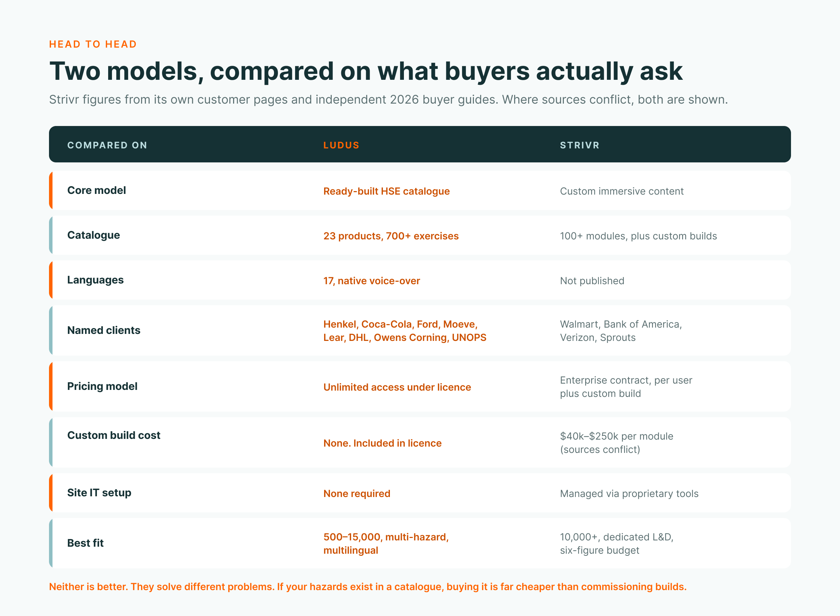Click '$40k–$250k per module' cell
The height and width of the screenshot is (616, 840).
click(617, 443)
